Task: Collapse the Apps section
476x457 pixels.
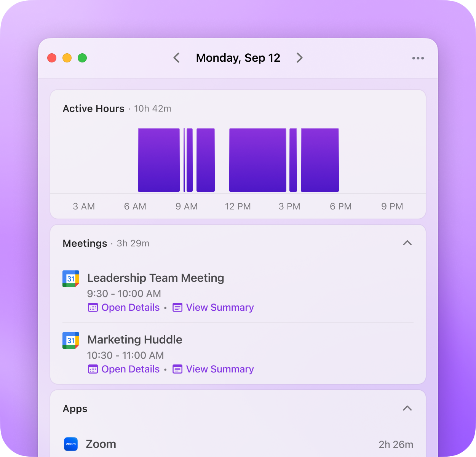Action: point(407,408)
